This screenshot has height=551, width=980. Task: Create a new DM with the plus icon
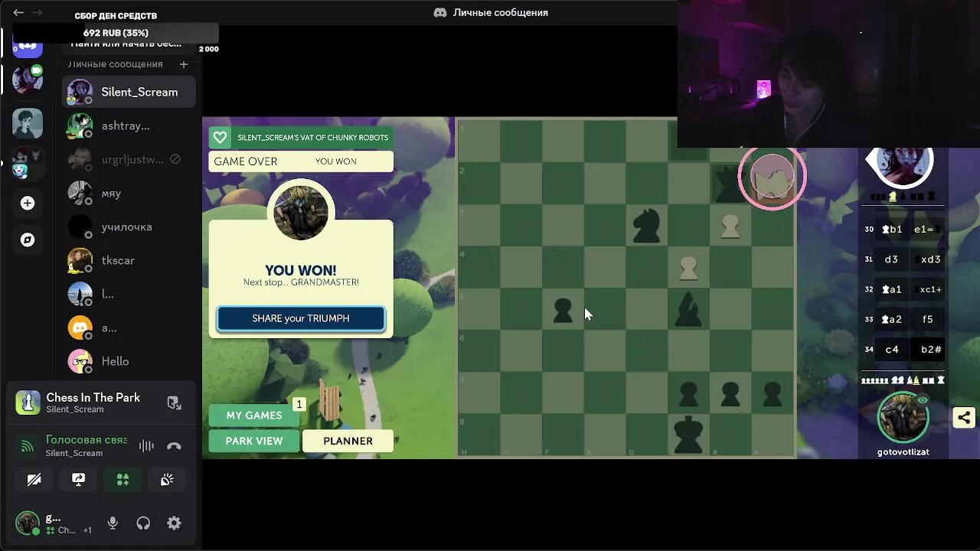(x=183, y=64)
